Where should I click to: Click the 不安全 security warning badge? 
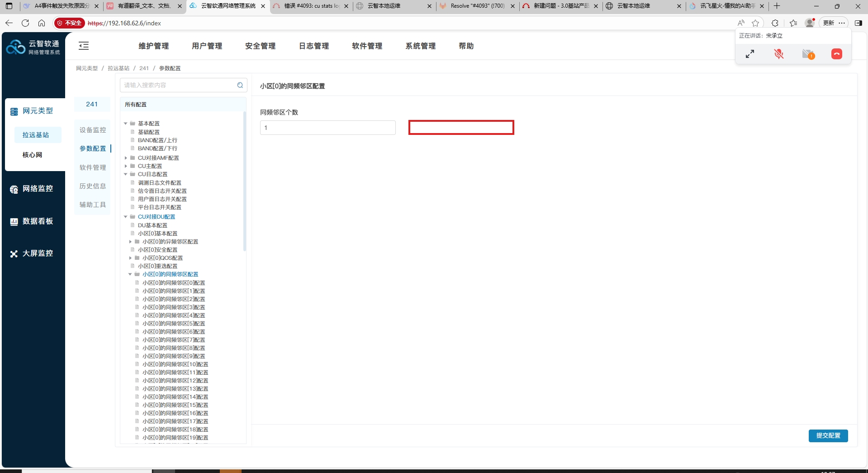[70, 23]
